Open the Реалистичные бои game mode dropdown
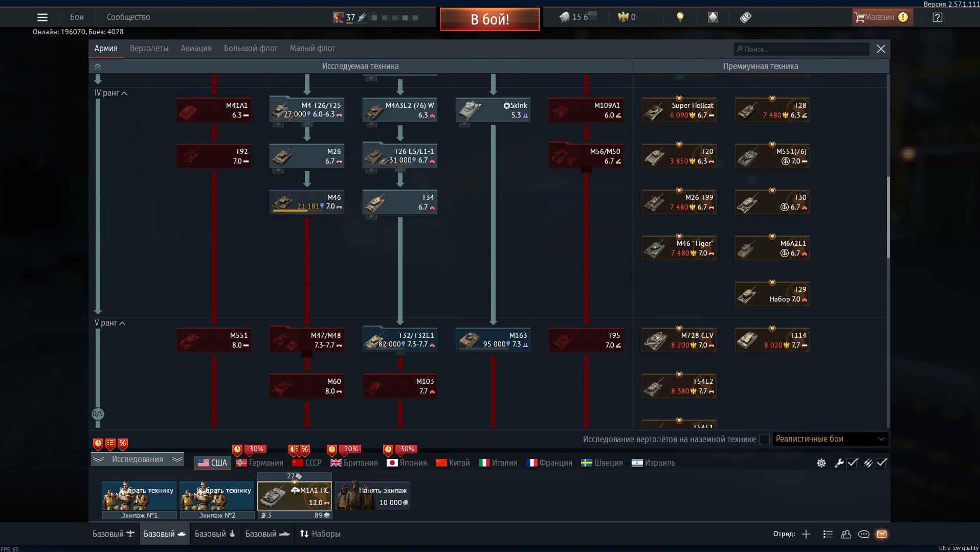Image resolution: width=980 pixels, height=552 pixels. pos(830,439)
